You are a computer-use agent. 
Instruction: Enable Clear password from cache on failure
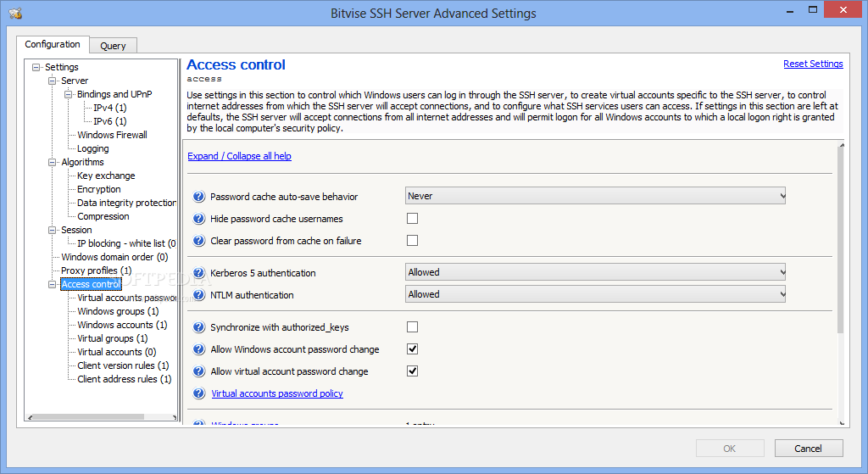pos(413,241)
